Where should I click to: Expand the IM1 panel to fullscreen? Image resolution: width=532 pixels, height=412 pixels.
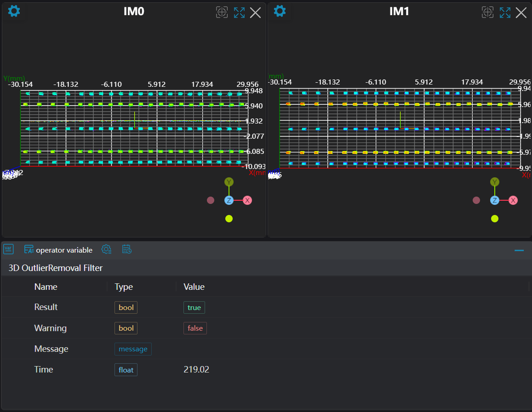tap(505, 12)
